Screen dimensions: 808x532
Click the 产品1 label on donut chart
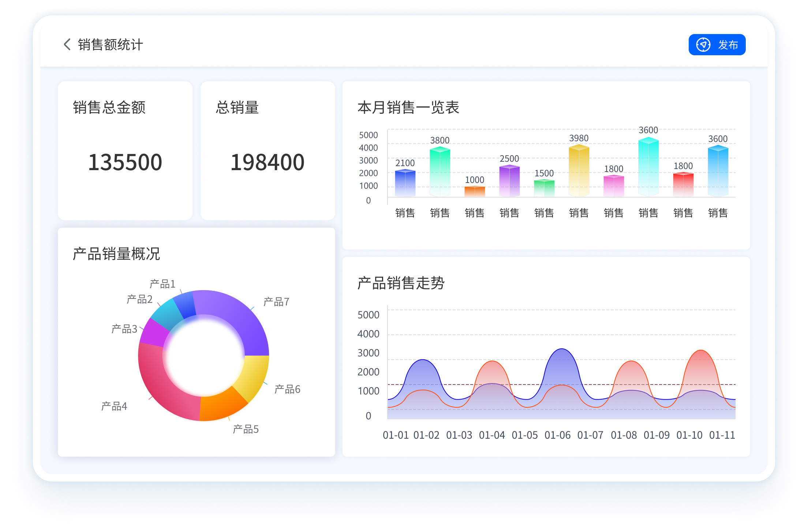[x=162, y=284]
